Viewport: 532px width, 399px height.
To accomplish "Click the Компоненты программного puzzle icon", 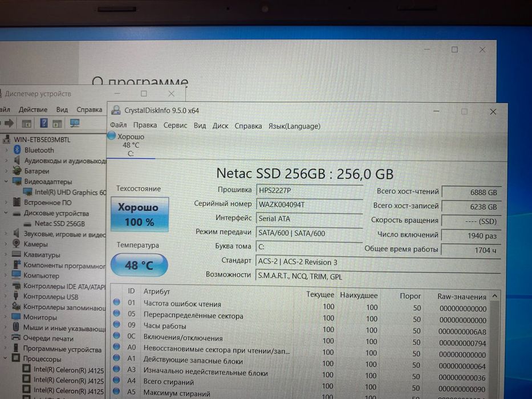I will coord(17,264).
